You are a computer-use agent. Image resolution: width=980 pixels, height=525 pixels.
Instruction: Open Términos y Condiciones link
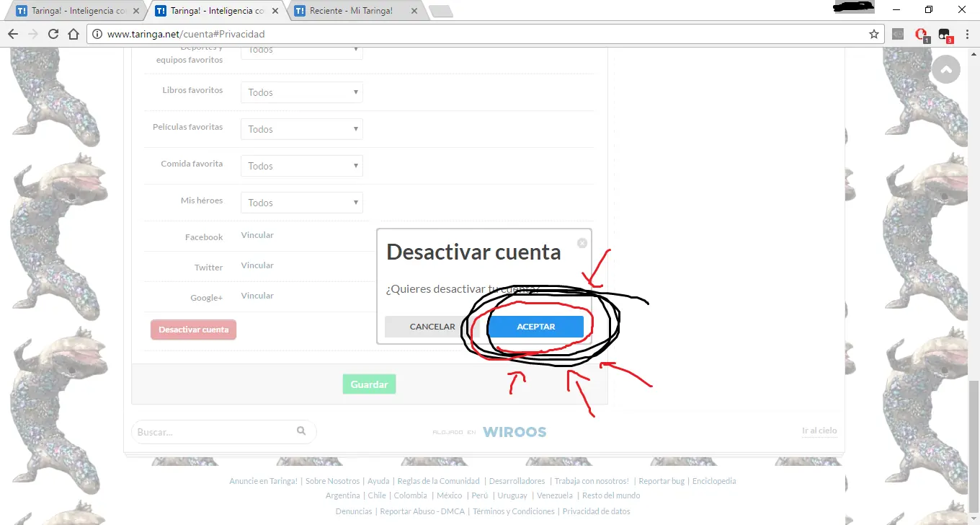[514, 511]
